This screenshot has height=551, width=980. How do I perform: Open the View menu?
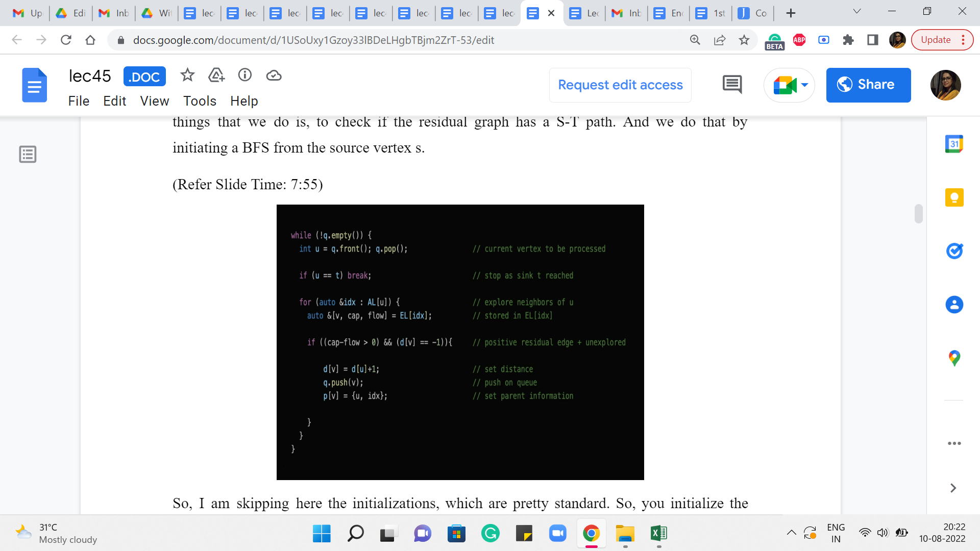(154, 101)
